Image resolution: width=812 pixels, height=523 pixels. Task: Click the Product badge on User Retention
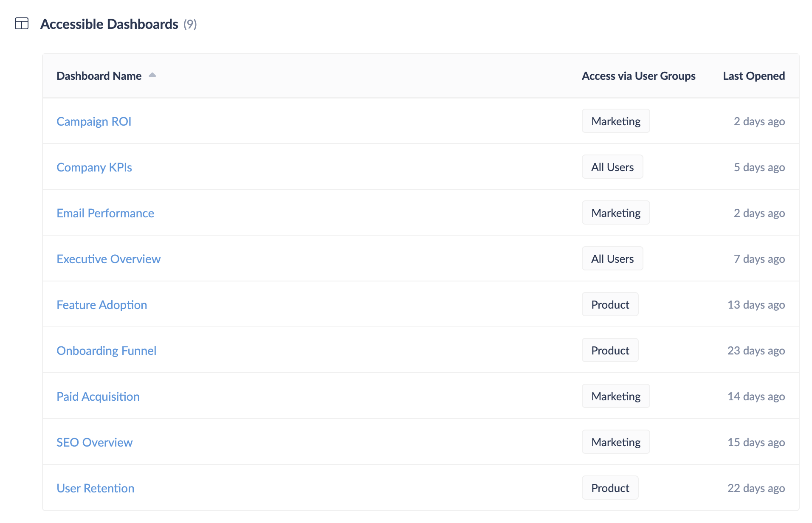[610, 488]
